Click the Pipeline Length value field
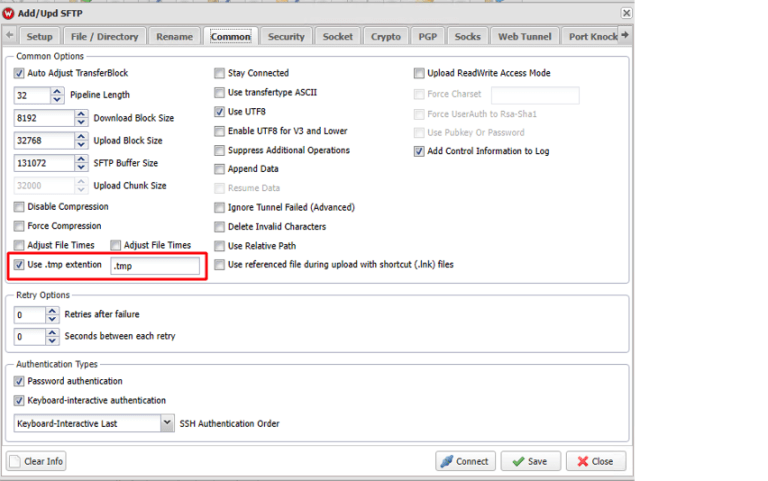 32,95
